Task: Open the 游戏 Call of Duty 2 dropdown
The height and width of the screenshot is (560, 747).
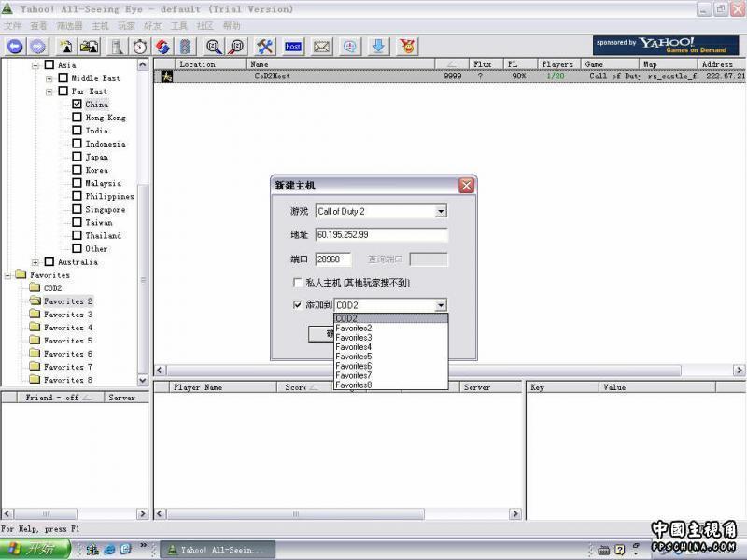Action: pyautogui.click(x=441, y=212)
